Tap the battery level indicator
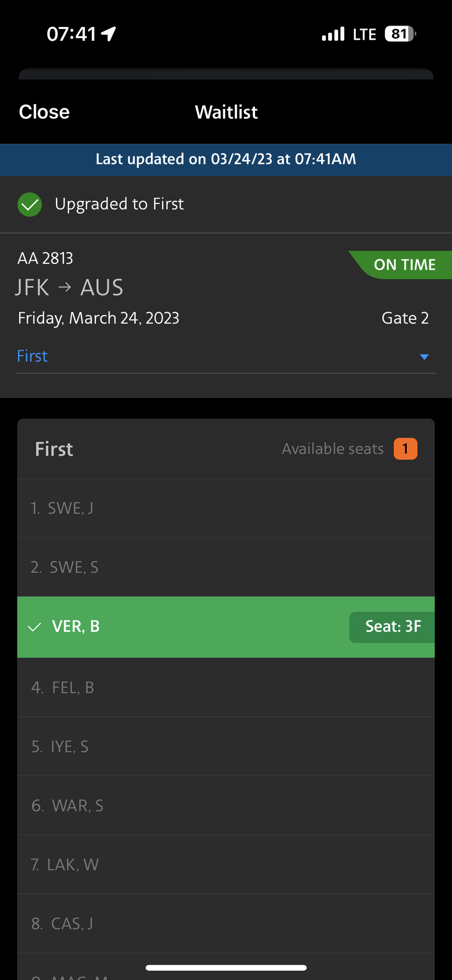The height and width of the screenshot is (980, 452). click(400, 34)
